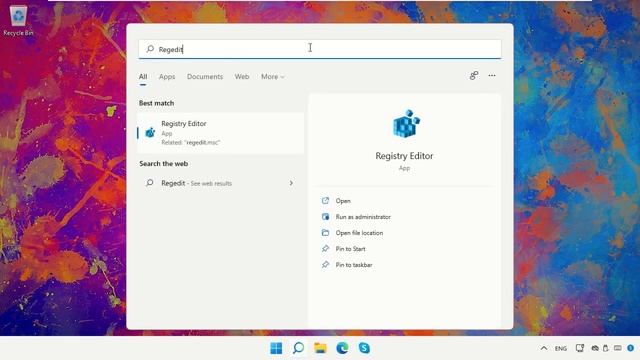Open the Windows Start button
640x360 pixels.
(276, 348)
